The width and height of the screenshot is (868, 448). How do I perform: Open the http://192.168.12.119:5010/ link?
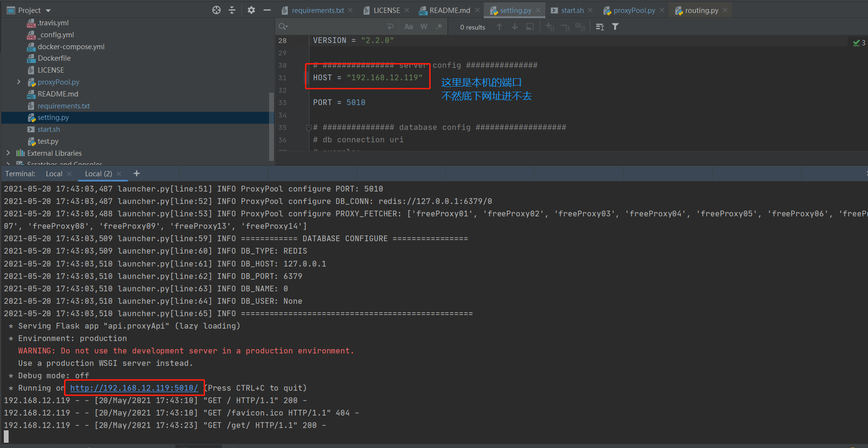coord(134,388)
